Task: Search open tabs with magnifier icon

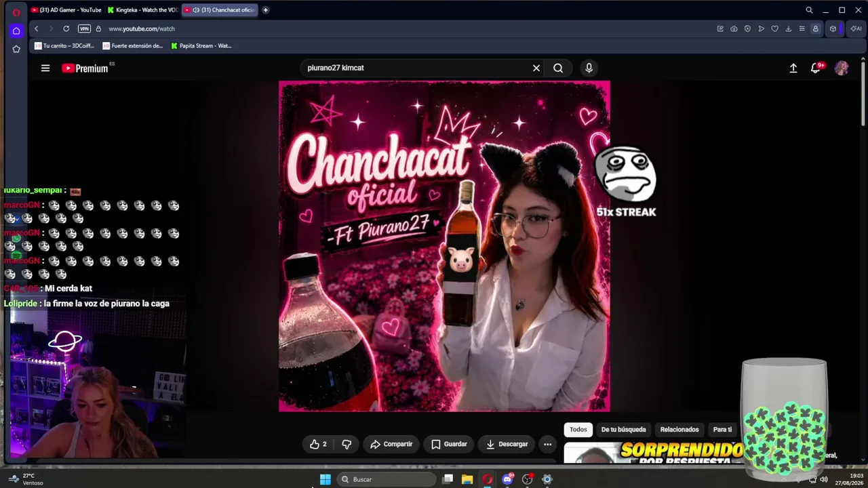Action: 809,10
